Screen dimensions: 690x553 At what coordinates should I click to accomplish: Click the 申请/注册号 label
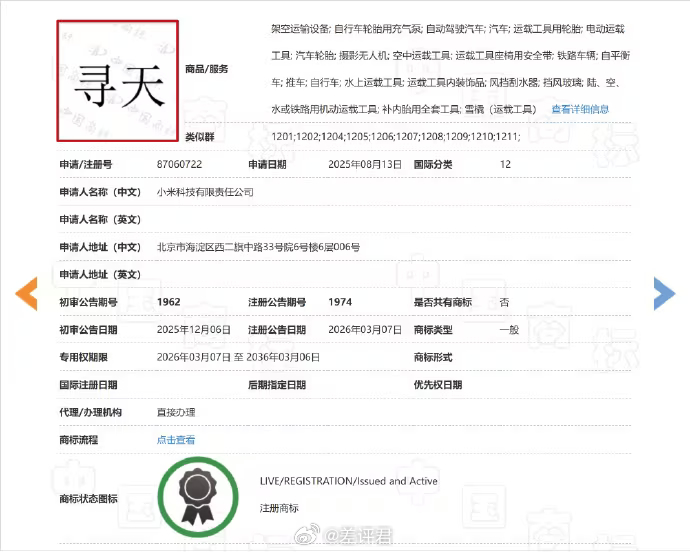pyautogui.click(x=86, y=165)
